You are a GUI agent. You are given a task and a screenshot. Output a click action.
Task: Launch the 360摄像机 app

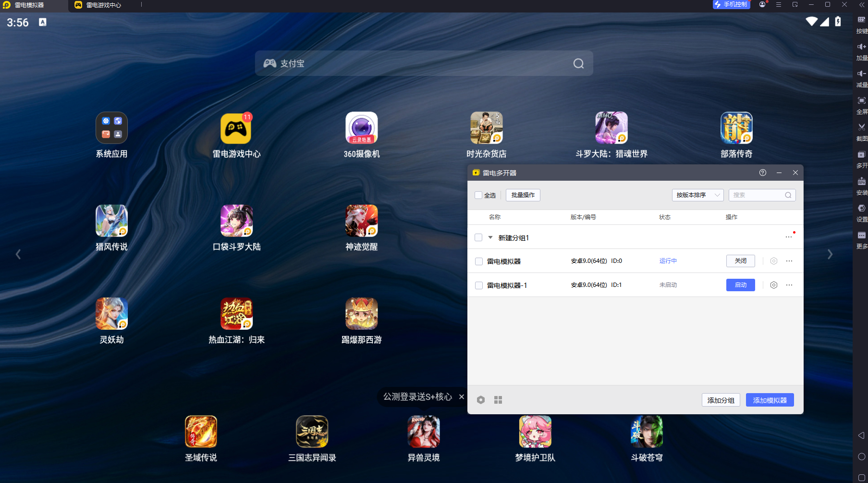click(361, 128)
